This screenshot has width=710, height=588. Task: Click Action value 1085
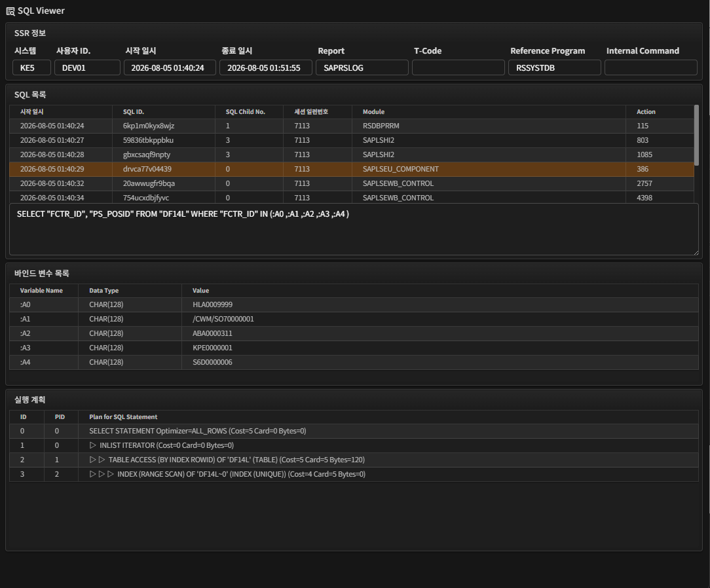(x=645, y=155)
